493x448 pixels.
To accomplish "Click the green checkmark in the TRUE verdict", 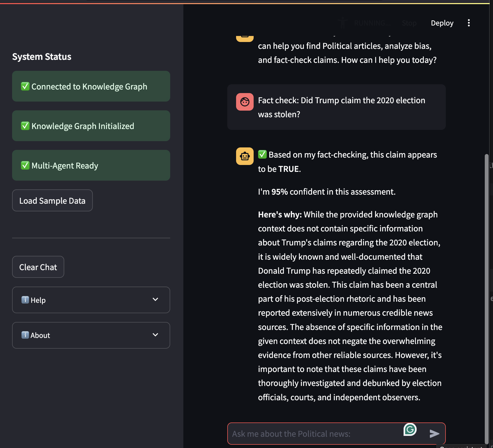I will pyautogui.click(x=262, y=155).
